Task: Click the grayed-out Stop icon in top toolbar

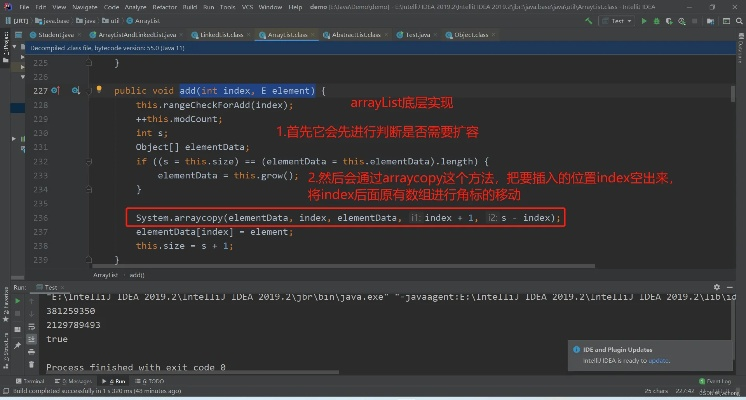Action: (695, 21)
